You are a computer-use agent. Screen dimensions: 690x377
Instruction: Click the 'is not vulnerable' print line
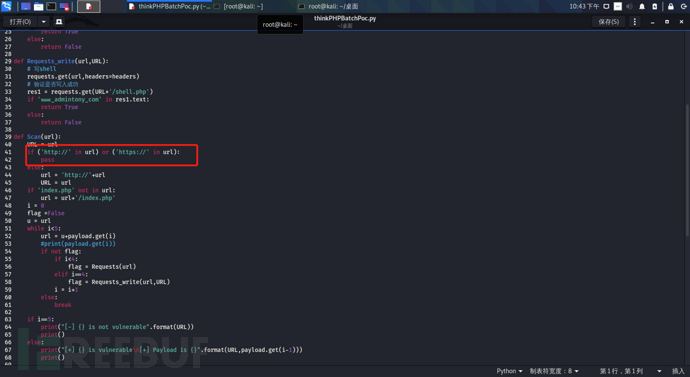click(117, 327)
